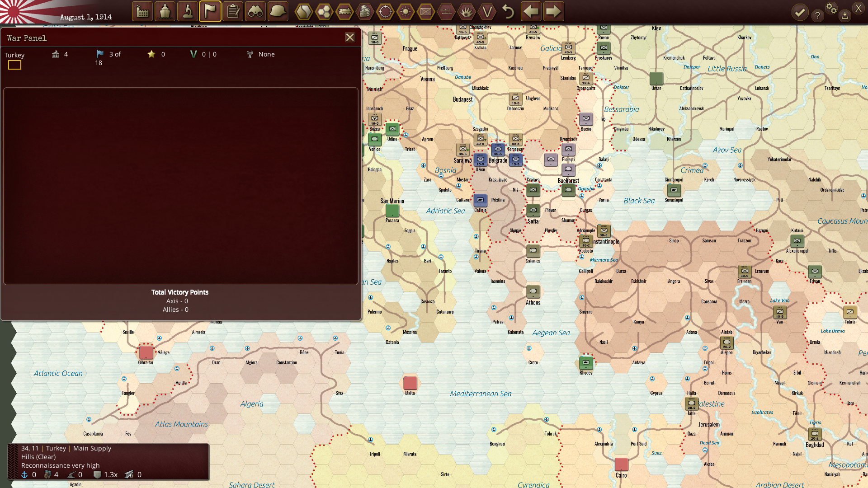Click the August 1, 1914 date label

click(x=86, y=17)
